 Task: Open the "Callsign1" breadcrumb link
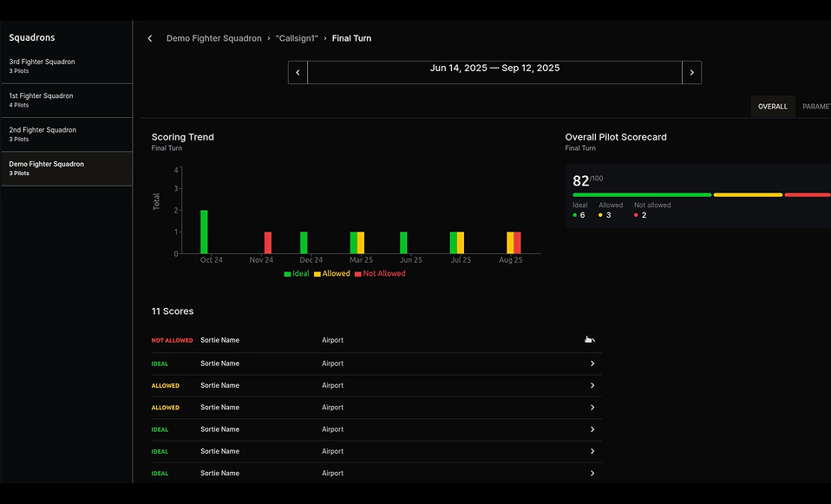pyautogui.click(x=297, y=39)
